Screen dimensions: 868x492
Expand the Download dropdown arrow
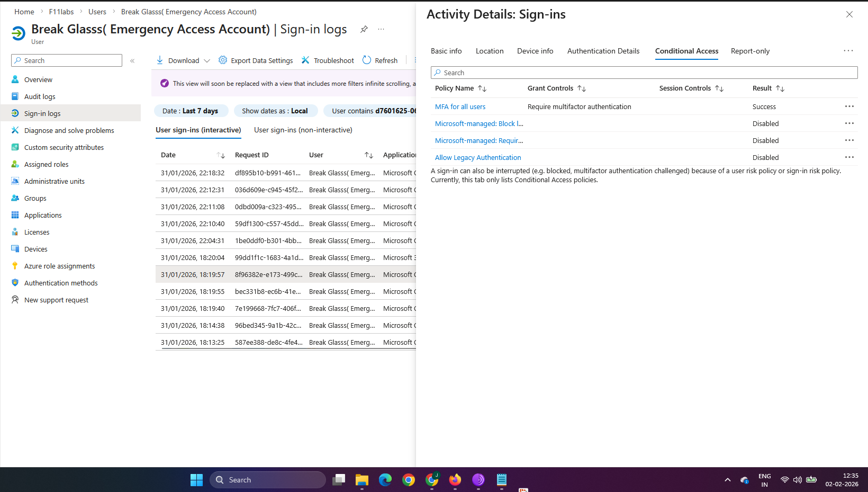pyautogui.click(x=207, y=61)
